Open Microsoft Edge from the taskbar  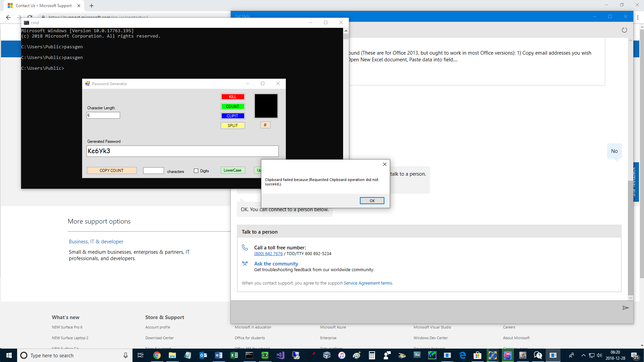(463, 355)
